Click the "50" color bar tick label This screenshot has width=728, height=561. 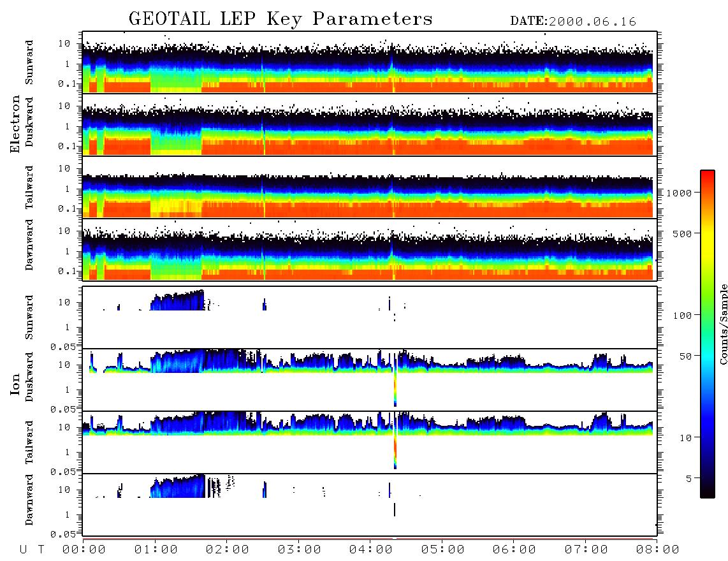[685, 356]
